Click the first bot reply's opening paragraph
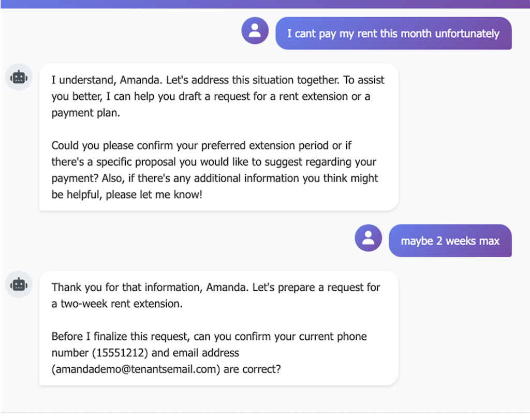Screen dimensions: 530x420 pos(217,97)
